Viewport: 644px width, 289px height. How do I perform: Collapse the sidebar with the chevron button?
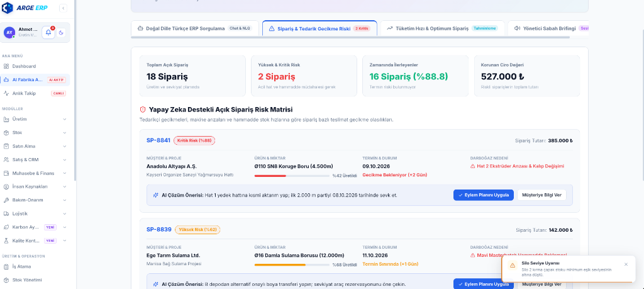tap(64, 8)
